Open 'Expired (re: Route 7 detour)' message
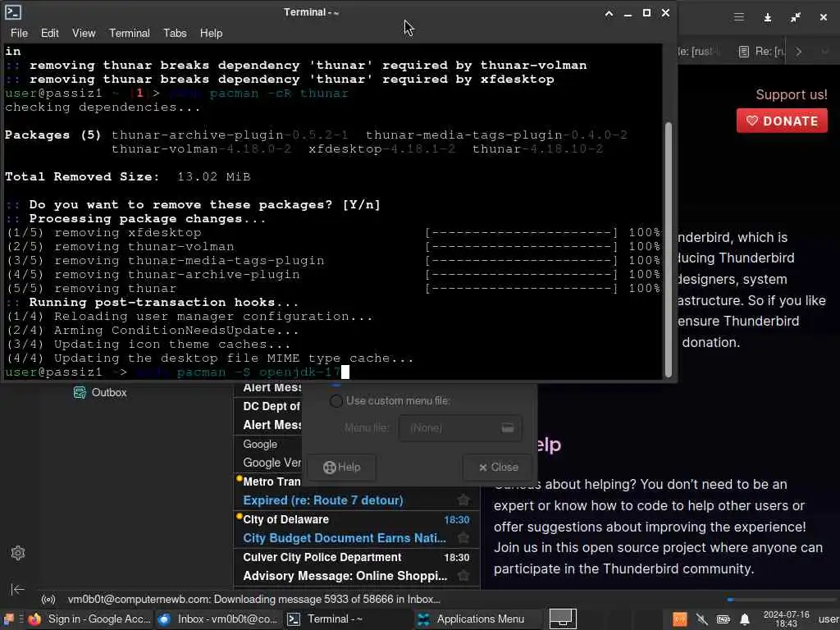The width and height of the screenshot is (840, 630). (322, 500)
